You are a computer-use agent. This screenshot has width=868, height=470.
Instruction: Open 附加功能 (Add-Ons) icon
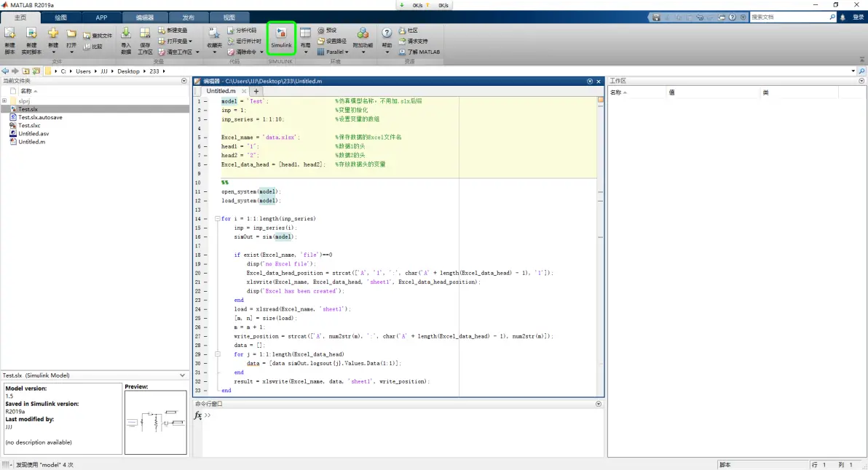[x=363, y=40]
